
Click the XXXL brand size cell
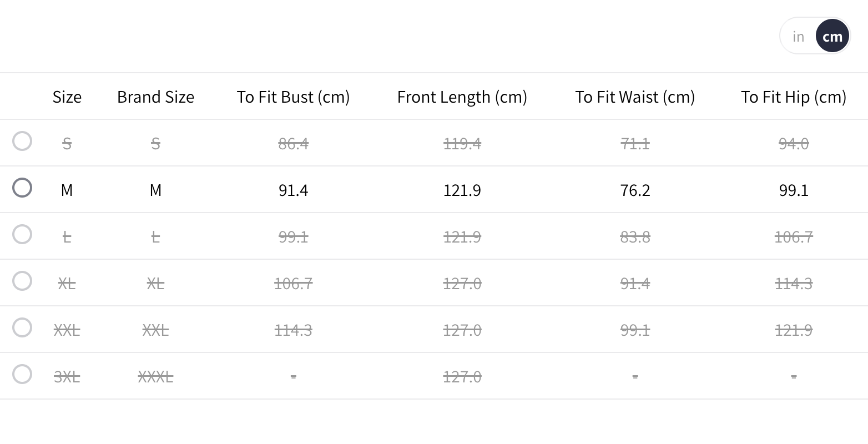point(156,377)
